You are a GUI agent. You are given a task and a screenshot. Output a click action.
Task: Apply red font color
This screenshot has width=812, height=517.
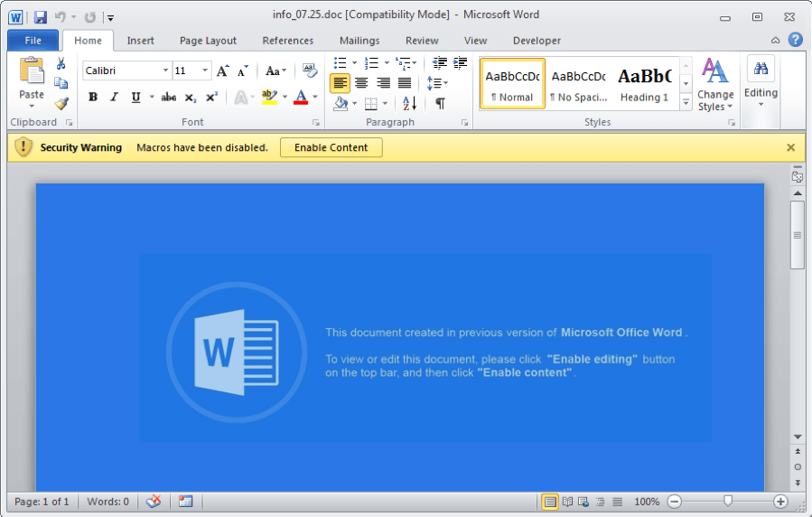point(301,97)
